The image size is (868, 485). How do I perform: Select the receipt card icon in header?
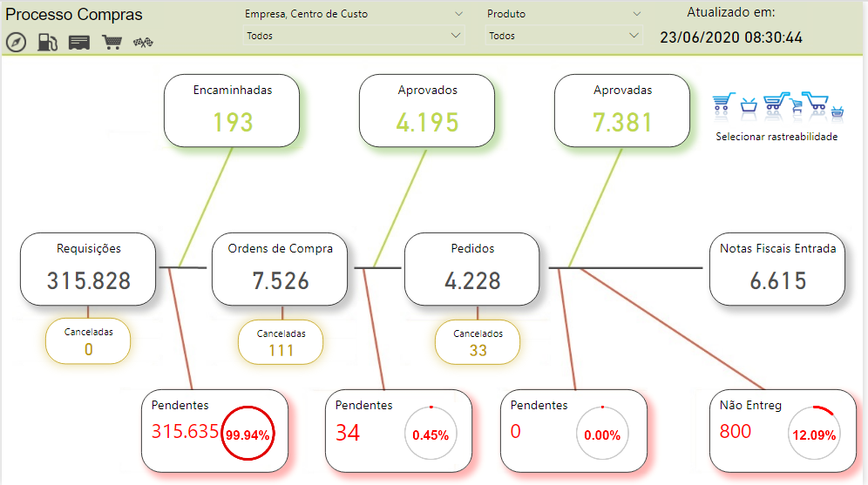(x=79, y=43)
